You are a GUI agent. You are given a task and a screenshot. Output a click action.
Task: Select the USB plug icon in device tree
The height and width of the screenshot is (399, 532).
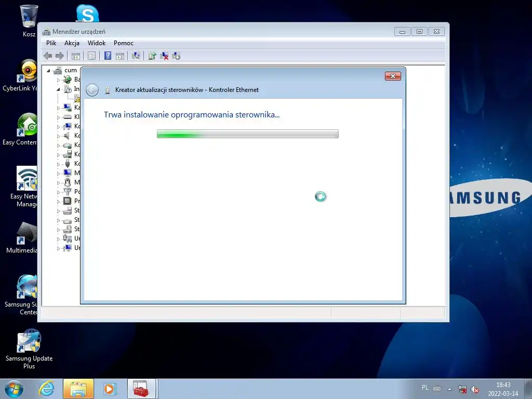[x=68, y=164]
